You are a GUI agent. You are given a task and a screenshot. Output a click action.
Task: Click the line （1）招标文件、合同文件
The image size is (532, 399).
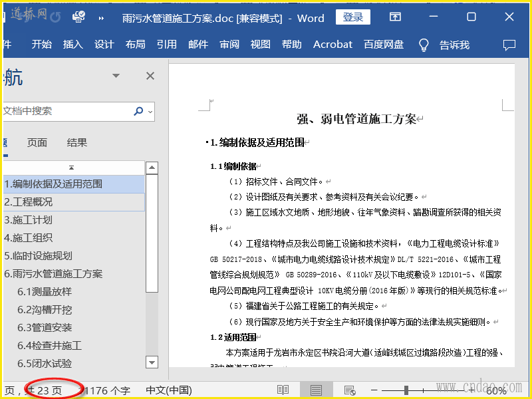tap(276, 182)
